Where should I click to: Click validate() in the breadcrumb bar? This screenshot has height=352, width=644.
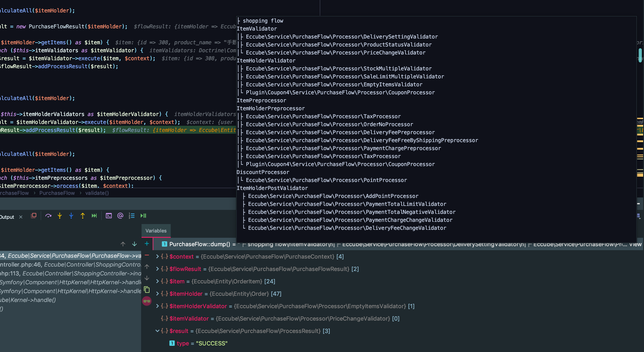click(97, 193)
